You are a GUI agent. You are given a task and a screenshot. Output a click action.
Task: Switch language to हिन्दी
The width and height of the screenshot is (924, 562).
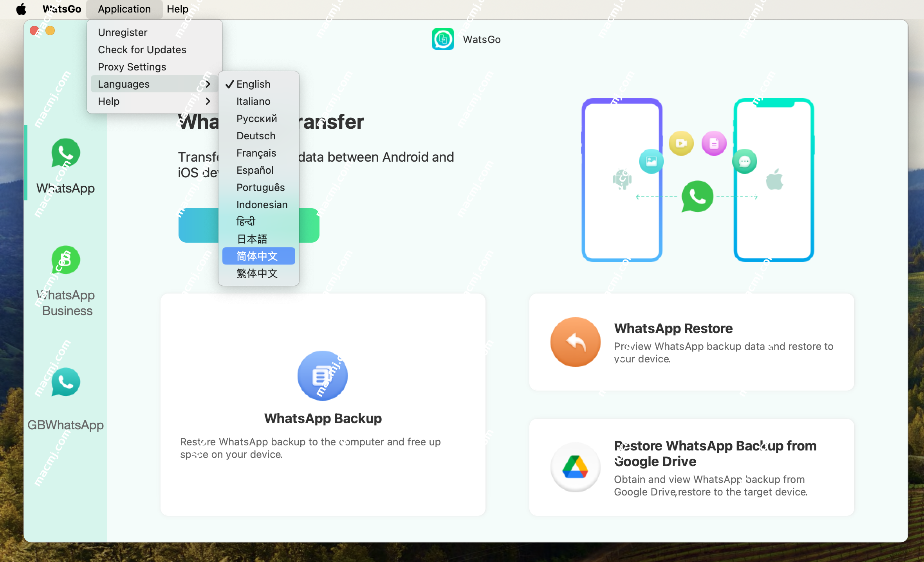258,222
